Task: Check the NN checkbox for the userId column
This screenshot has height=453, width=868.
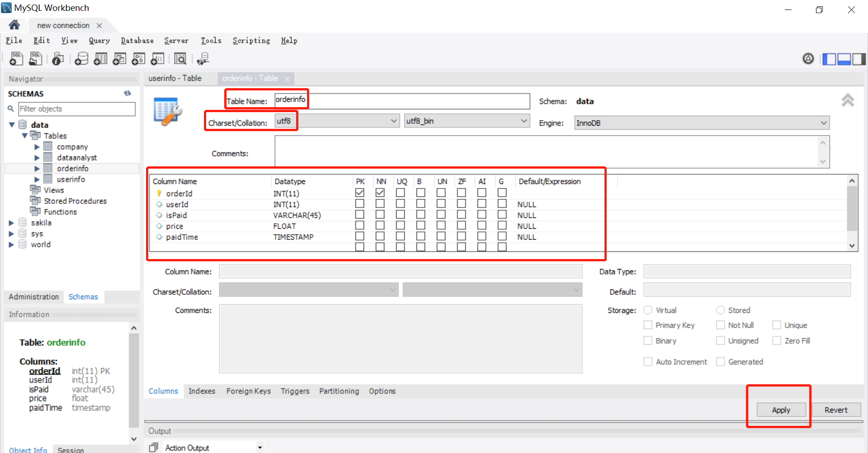Action: click(x=380, y=203)
